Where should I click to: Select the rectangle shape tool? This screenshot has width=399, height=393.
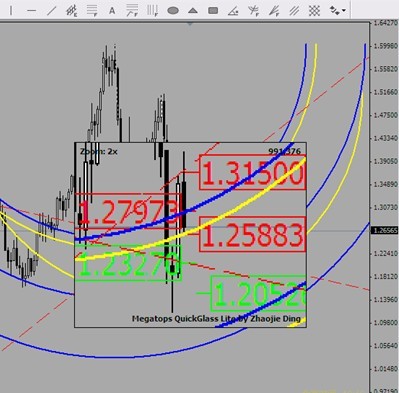tap(213, 11)
